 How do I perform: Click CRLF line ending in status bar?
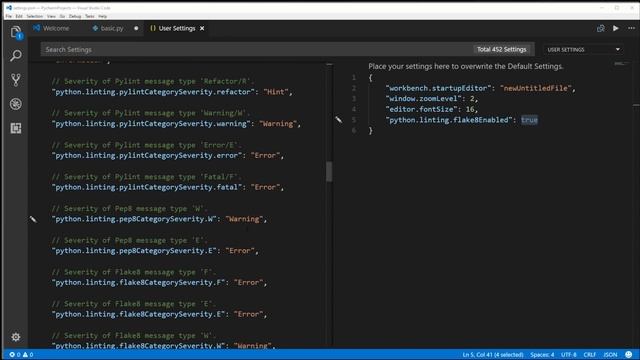tap(590, 354)
